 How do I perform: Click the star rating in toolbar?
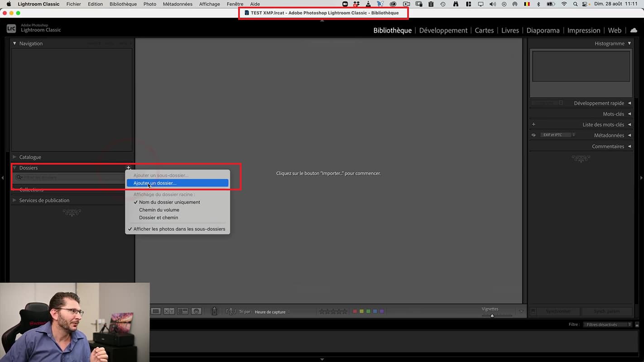333,311
